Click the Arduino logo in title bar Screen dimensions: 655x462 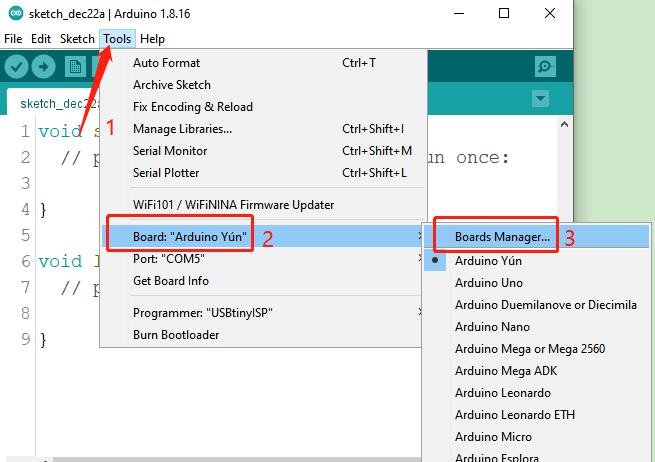(x=16, y=13)
